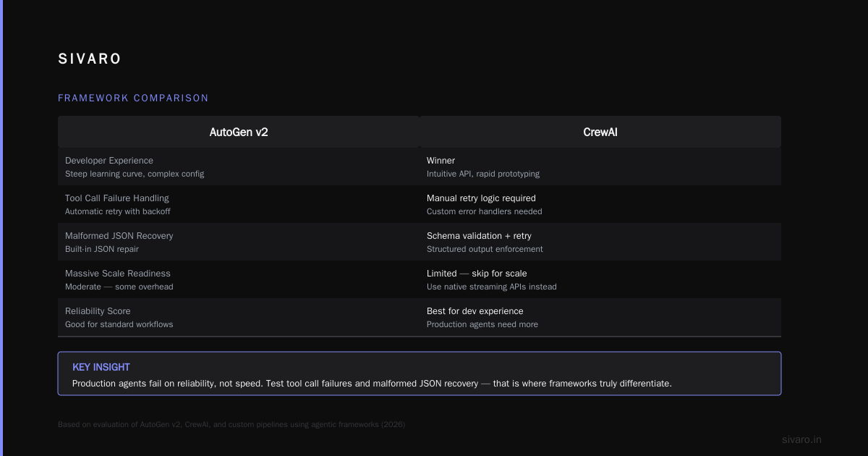Open the sivaro.in link
The image size is (868, 456).
click(802, 439)
